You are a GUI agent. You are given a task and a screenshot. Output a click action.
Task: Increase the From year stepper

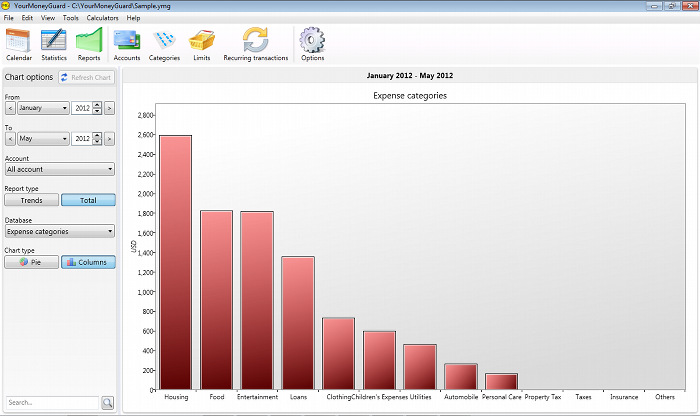point(97,105)
